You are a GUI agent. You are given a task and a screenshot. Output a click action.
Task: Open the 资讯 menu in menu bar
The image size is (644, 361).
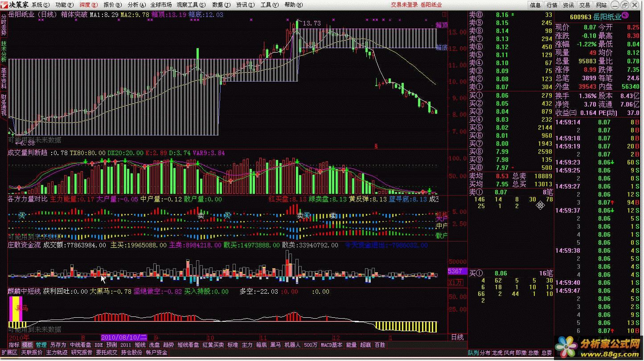[x=246, y=5]
